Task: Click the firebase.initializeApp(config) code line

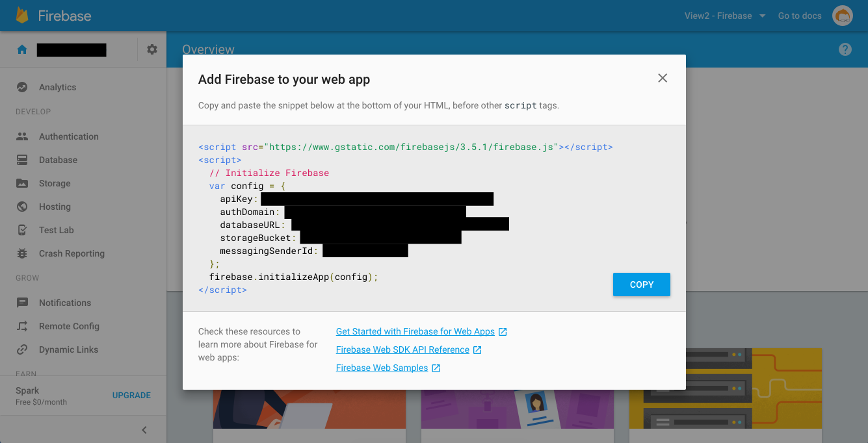Action: tap(293, 277)
